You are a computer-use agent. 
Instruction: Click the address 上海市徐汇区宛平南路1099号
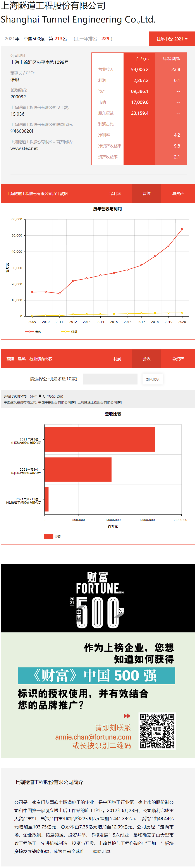(40, 63)
